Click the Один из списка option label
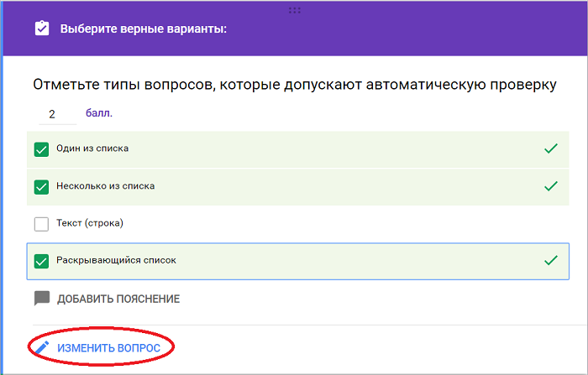The height and width of the screenshot is (375, 588). point(92,148)
